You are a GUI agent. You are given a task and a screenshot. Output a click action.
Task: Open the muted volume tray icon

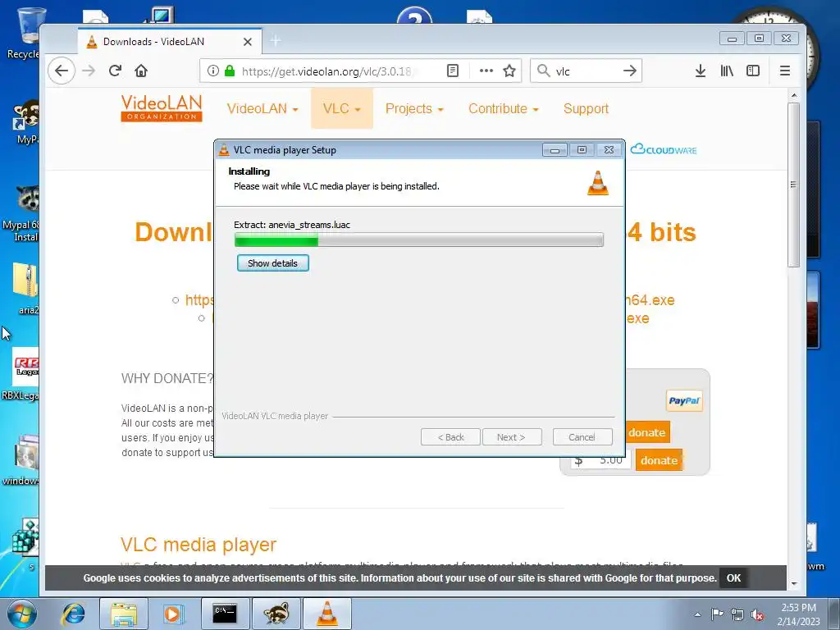point(757,614)
